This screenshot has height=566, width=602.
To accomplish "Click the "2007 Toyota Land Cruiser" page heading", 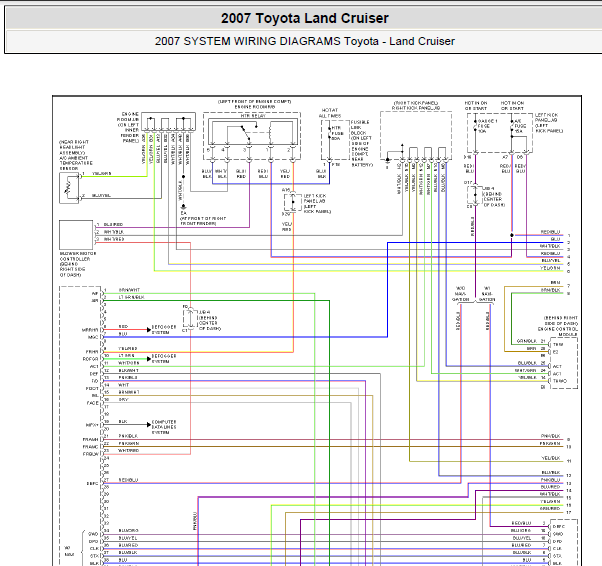I will (304, 18).
